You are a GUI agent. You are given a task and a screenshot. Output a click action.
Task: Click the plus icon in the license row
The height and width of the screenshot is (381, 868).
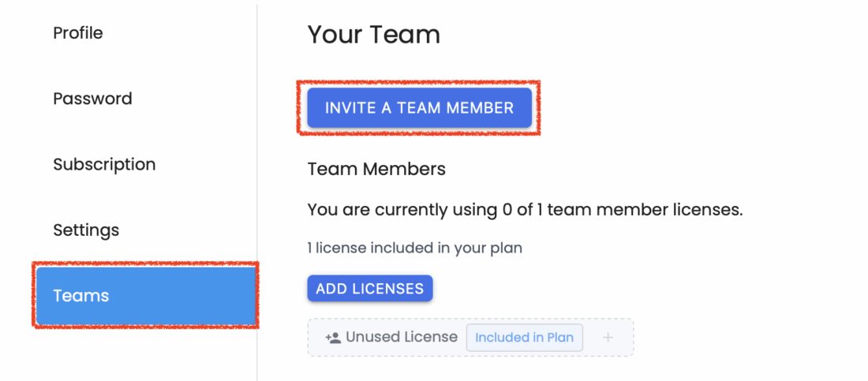tap(608, 338)
